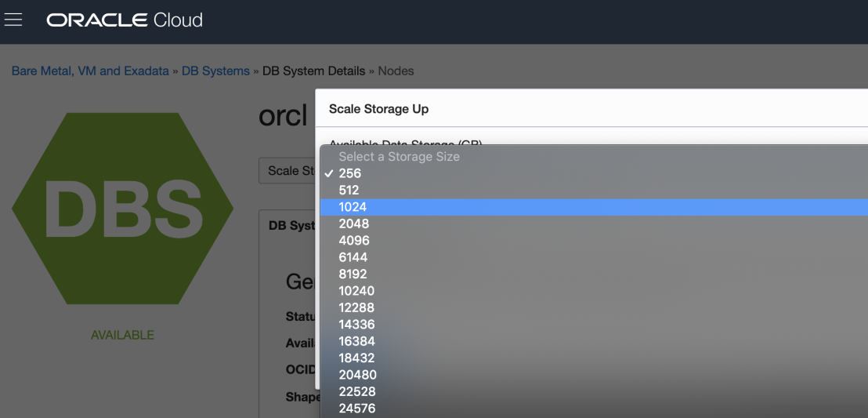The height and width of the screenshot is (418, 868).
Task: Pick the 10240 storage option
Action: [x=356, y=291]
